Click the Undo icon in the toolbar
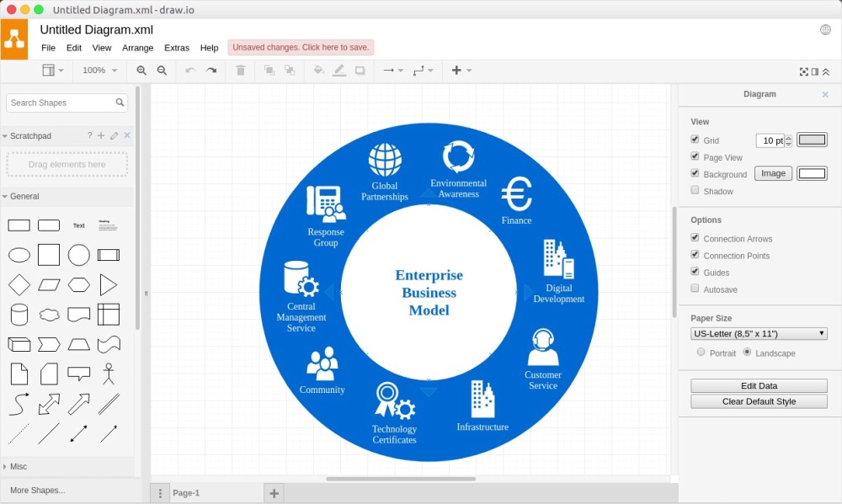This screenshot has width=842, height=504. [x=189, y=71]
